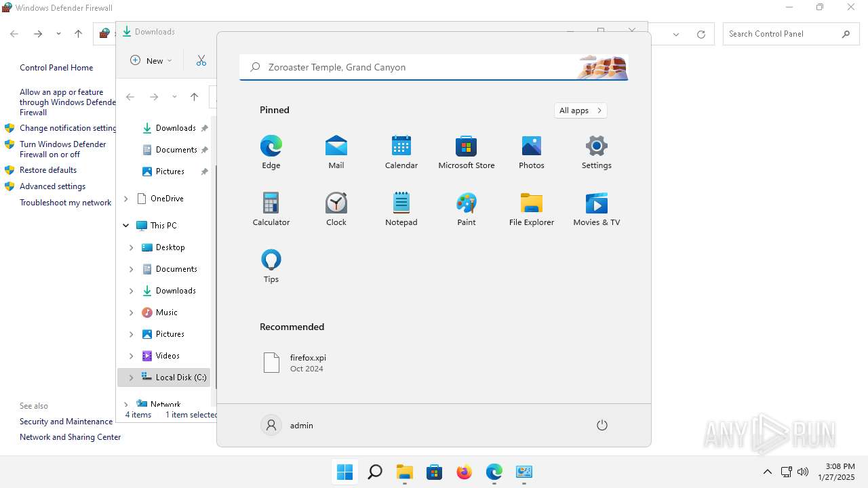Refresh the Control Panel address bar
The image size is (868, 488).
point(701,34)
